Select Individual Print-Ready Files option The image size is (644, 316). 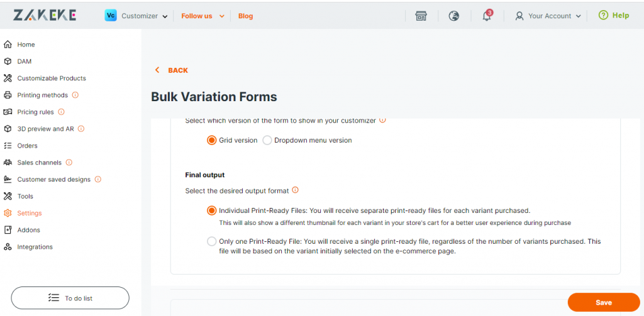[x=211, y=210]
